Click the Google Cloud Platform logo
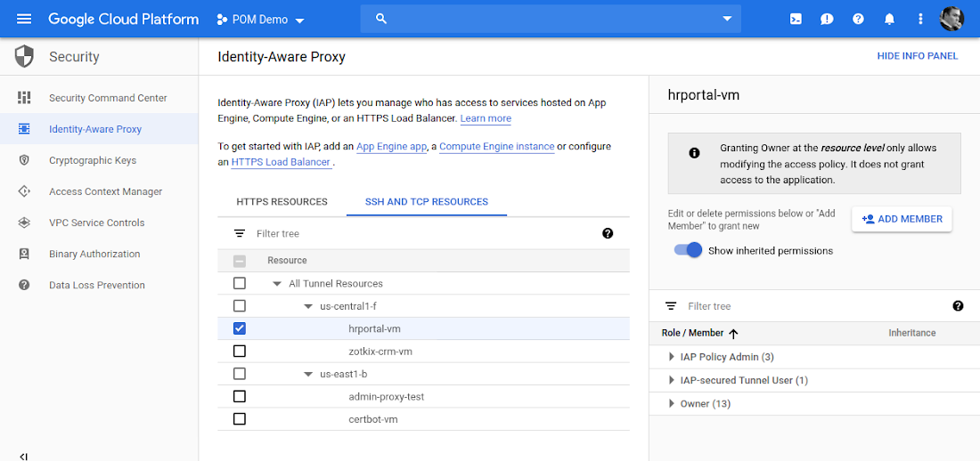This screenshot has height=461, width=980. tap(124, 19)
